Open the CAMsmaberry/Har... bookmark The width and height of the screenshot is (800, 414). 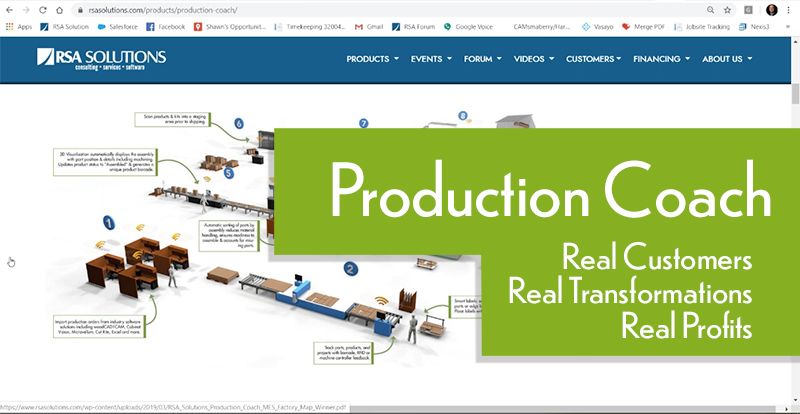click(542, 27)
